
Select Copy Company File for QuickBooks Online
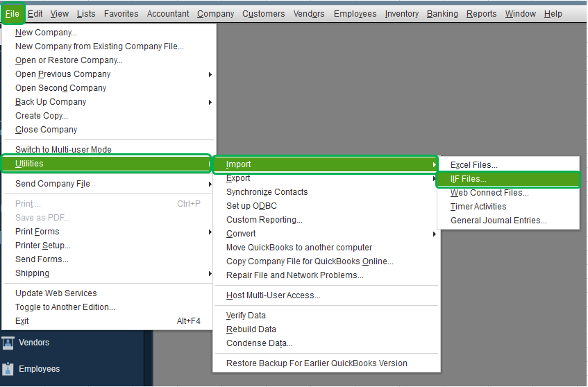coord(326,261)
